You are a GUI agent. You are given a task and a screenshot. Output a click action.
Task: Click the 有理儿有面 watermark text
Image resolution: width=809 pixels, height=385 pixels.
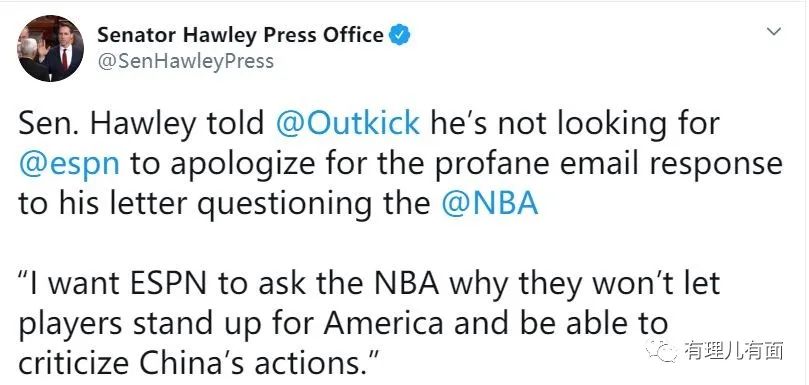(734, 351)
